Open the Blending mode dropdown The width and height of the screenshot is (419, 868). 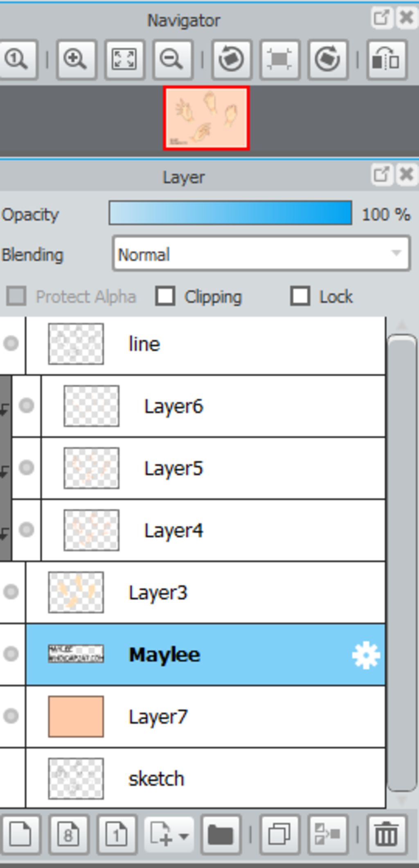click(261, 253)
